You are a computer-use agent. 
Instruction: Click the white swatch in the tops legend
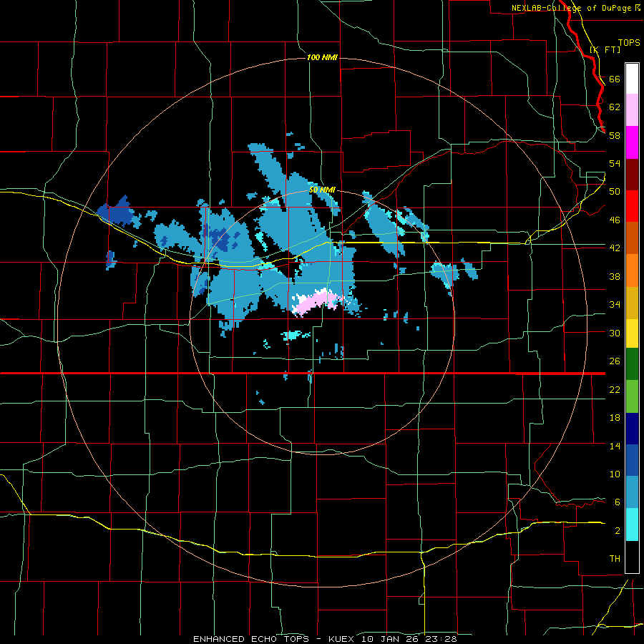pos(632,79)
